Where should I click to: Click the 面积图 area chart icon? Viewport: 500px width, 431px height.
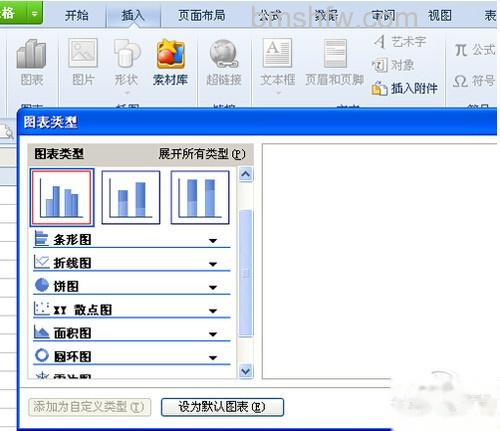[x=42, y=332]
